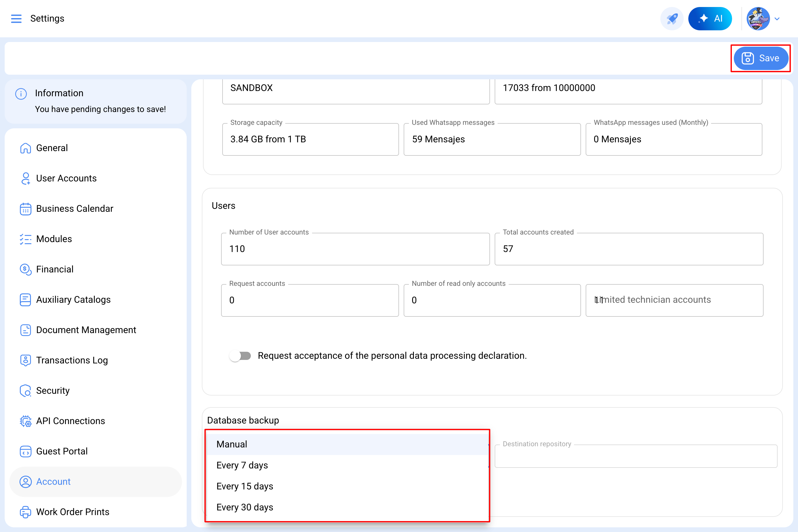Screen dimensions: 798x532
Task: Expand the profile dropdown chevron
Action: tap(777, 19)
